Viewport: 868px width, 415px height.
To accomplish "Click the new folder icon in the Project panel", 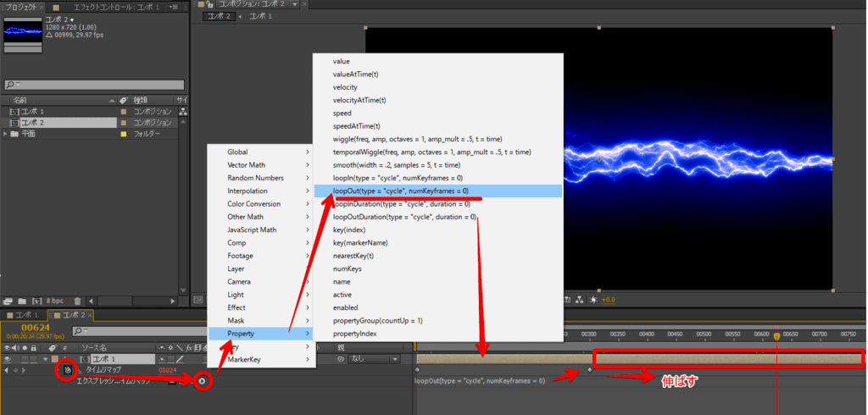I will point(21,300).
